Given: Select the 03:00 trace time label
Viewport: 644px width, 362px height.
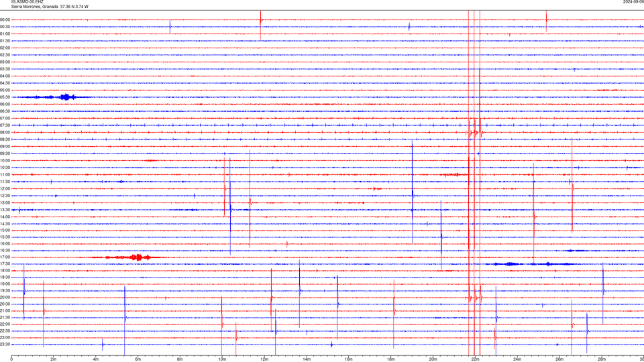Looking at the screenshot, I should tap(5, 62).
